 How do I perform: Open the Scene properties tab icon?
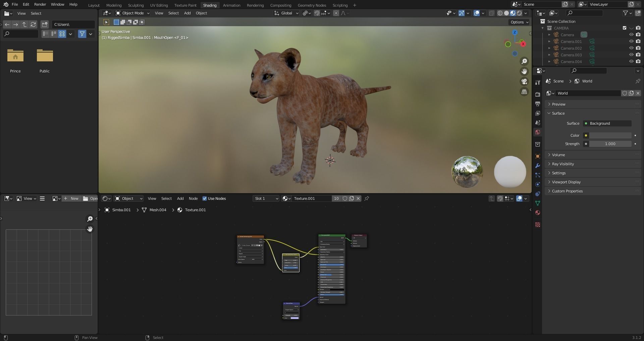(x=538, y=123)
